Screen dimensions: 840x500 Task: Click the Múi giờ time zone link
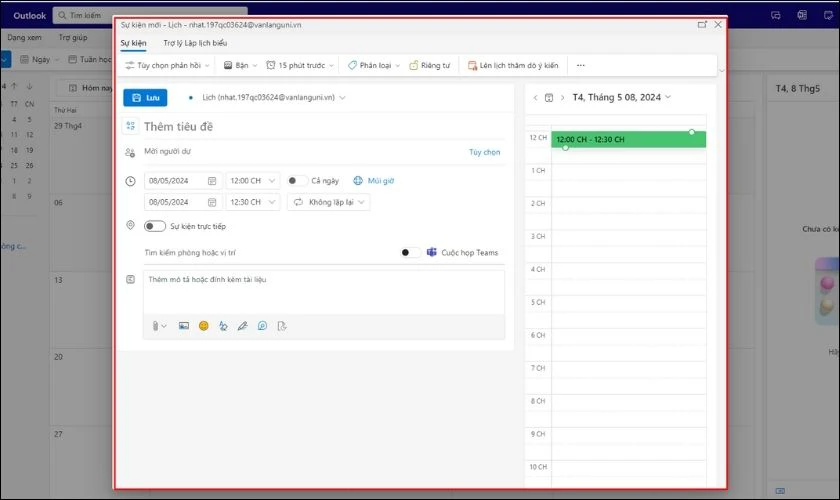coord(374,181)
